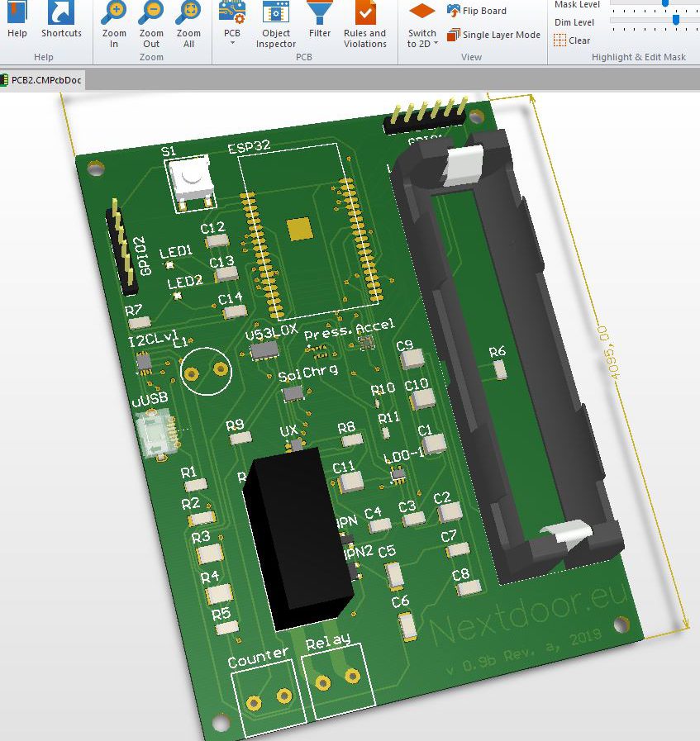The image size is (700, 741).
Task: Select resistor R1 on board
Action: click(x=196, y=484)
